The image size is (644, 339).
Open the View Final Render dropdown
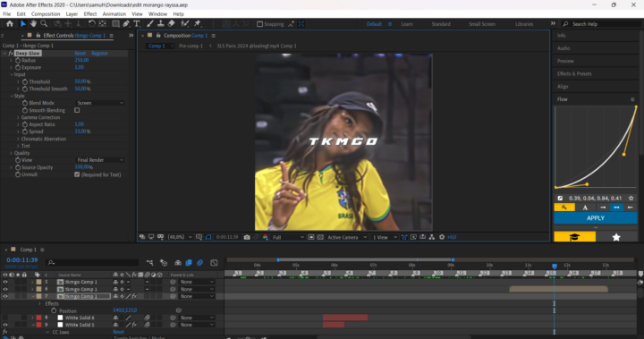100,160
